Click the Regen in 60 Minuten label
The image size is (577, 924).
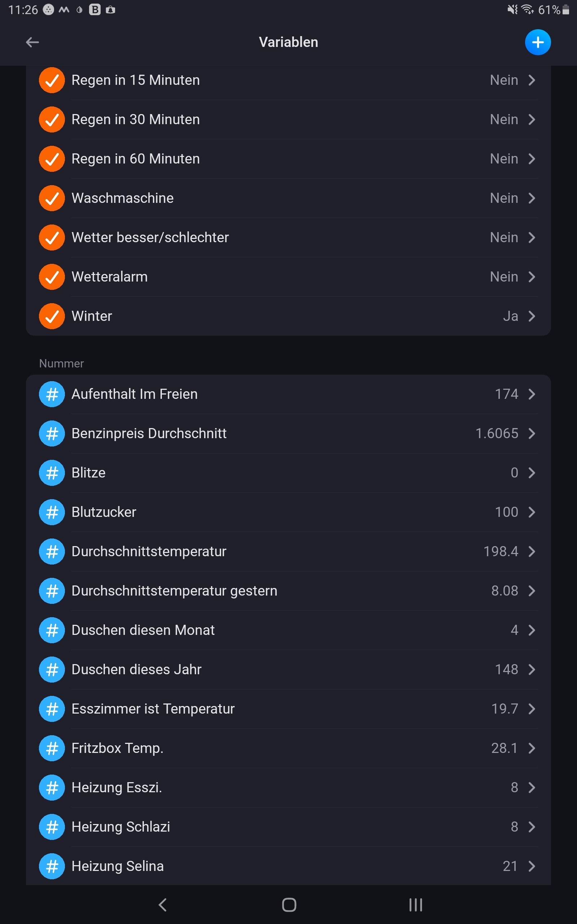point(136,159)
